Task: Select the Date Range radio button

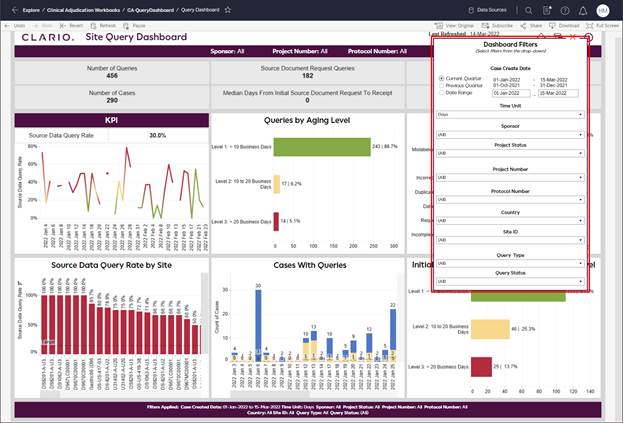Action: point(441,92)
